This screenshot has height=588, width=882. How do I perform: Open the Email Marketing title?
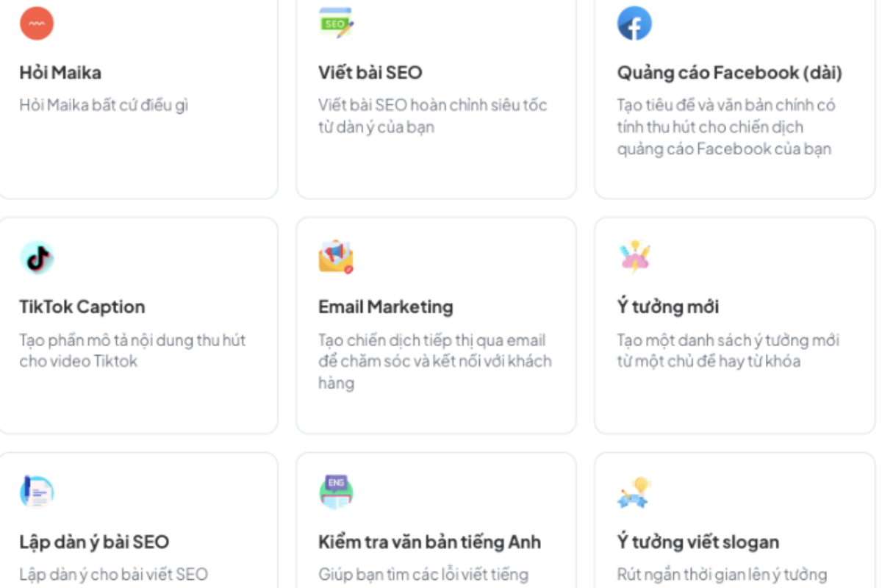(385, 306)
